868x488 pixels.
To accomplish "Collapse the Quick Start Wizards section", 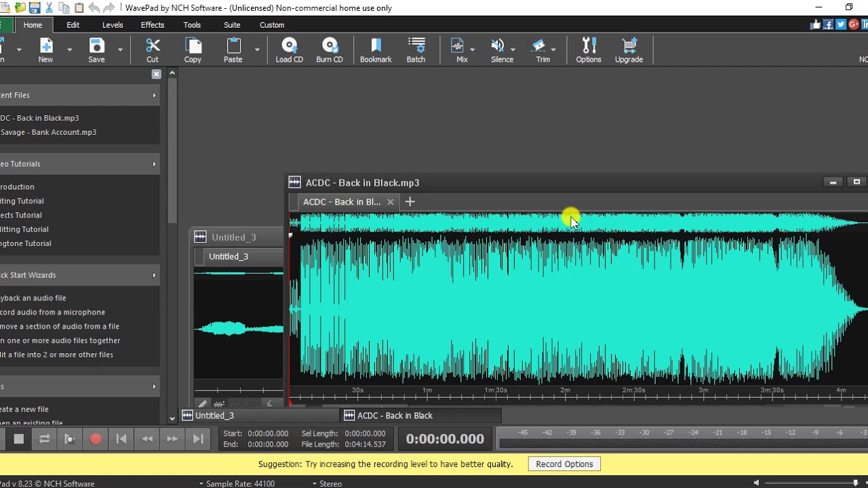I will [x=154, y=275].
